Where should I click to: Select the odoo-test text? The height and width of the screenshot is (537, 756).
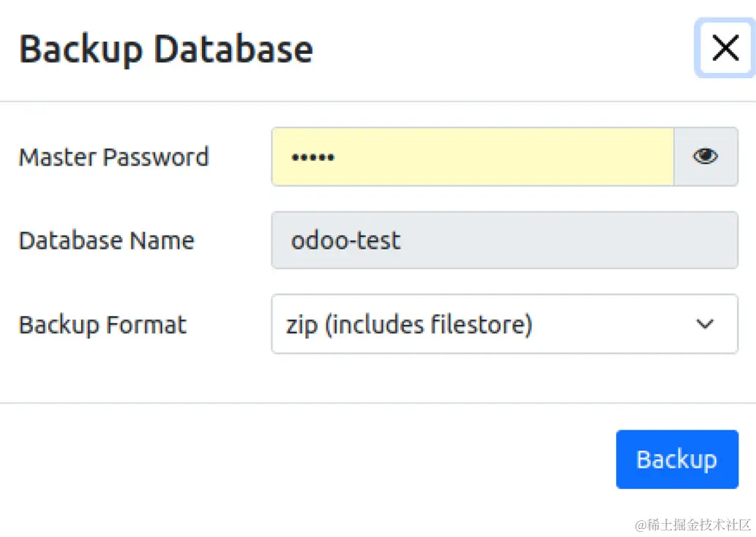pos(346,241)
